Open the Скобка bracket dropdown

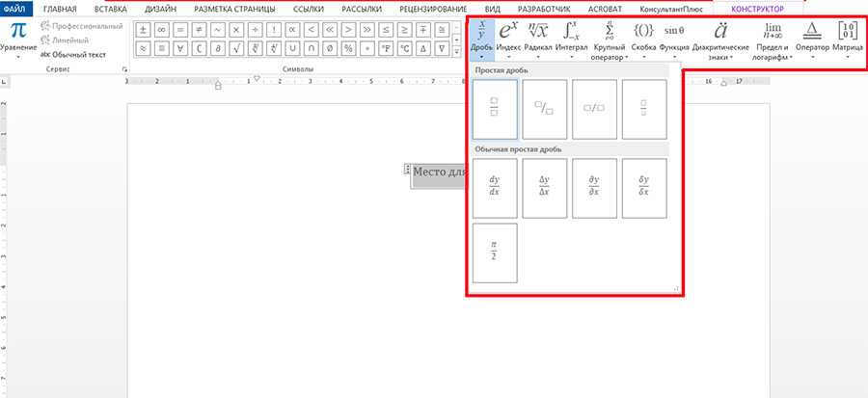(x=643, y=39)
